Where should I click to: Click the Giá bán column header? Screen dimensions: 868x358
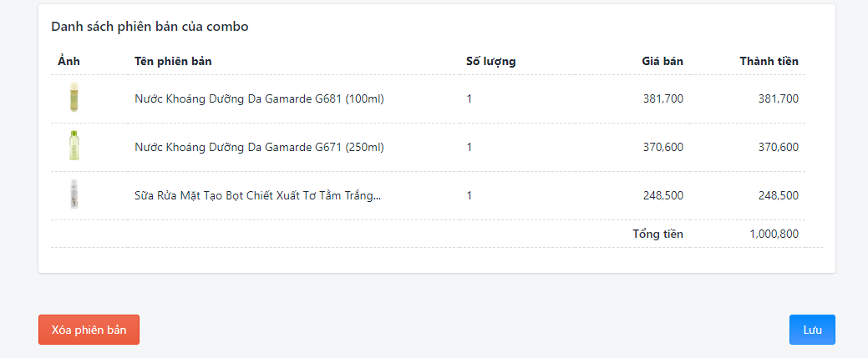point(662,62)
